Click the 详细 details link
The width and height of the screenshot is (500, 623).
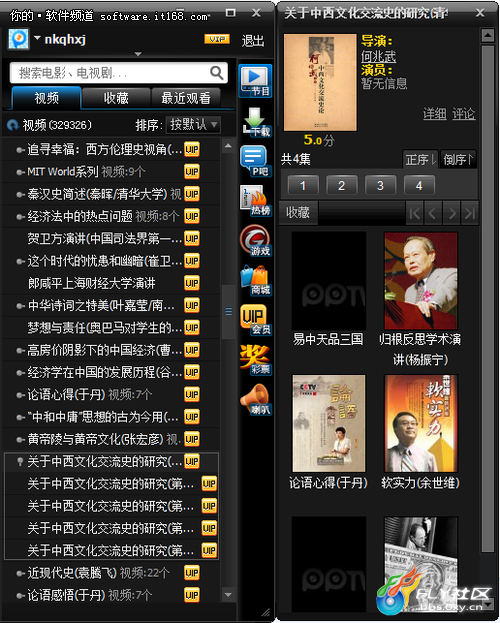(x=434, y=114)
